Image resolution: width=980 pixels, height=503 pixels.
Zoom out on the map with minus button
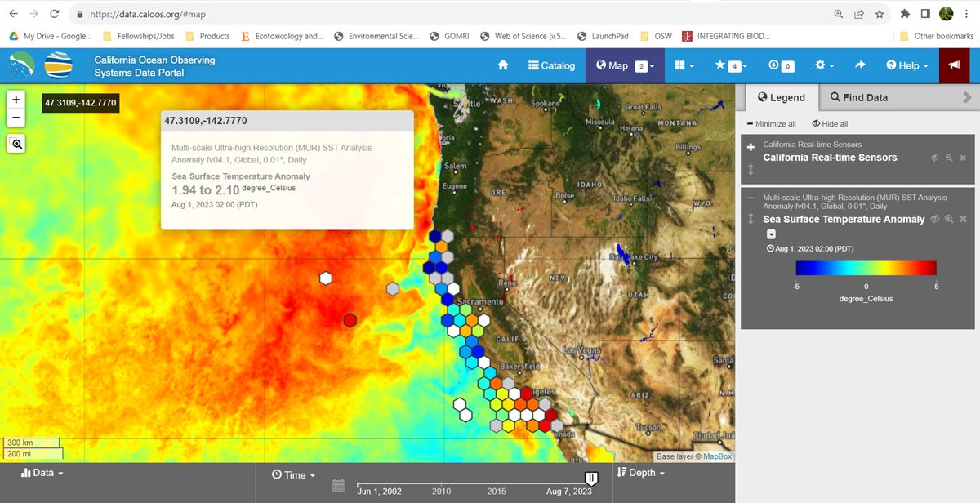tap(16, 118)
